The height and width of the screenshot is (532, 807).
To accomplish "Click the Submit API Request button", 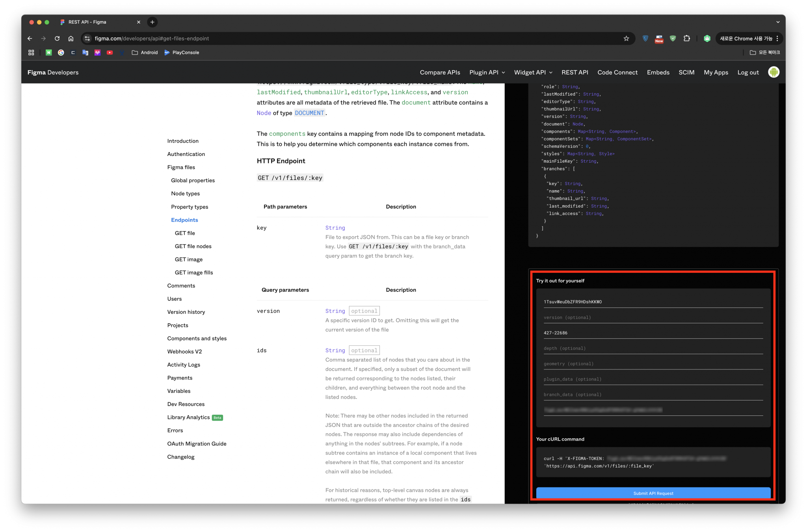I will pyautogui.click(x=653, y=493).
